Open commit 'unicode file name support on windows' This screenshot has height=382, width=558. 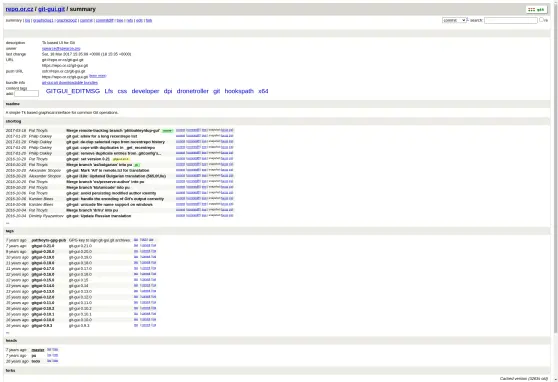109,205
